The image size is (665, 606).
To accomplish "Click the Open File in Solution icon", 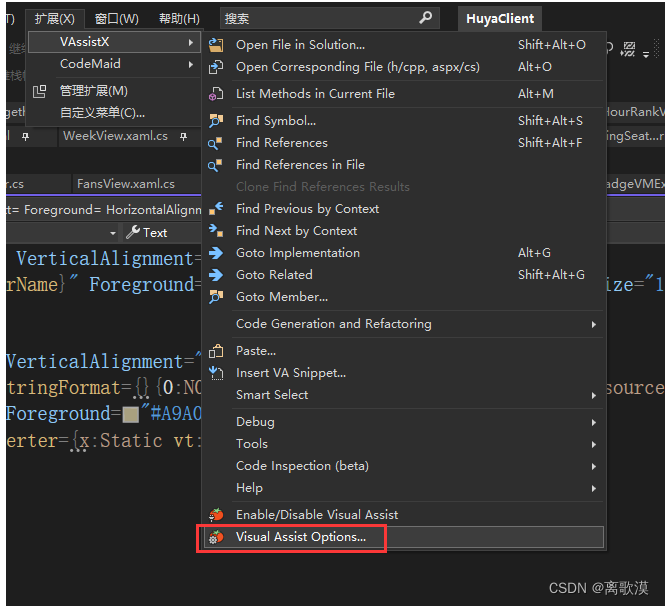I will tap(216, 45).
